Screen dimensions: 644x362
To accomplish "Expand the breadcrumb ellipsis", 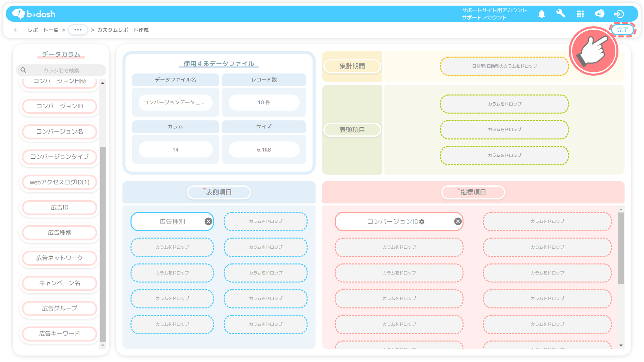I will [x=78, y=30].
